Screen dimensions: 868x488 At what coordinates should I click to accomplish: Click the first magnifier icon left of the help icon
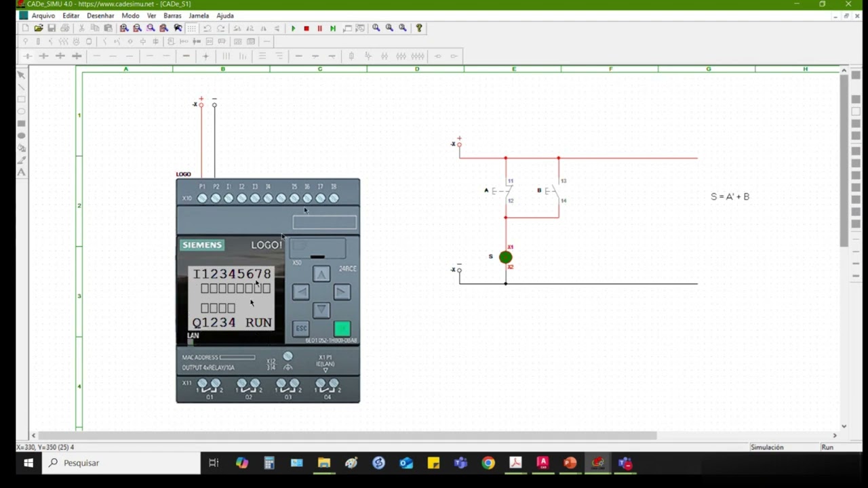pyautogui.click(x=376, y=28)
